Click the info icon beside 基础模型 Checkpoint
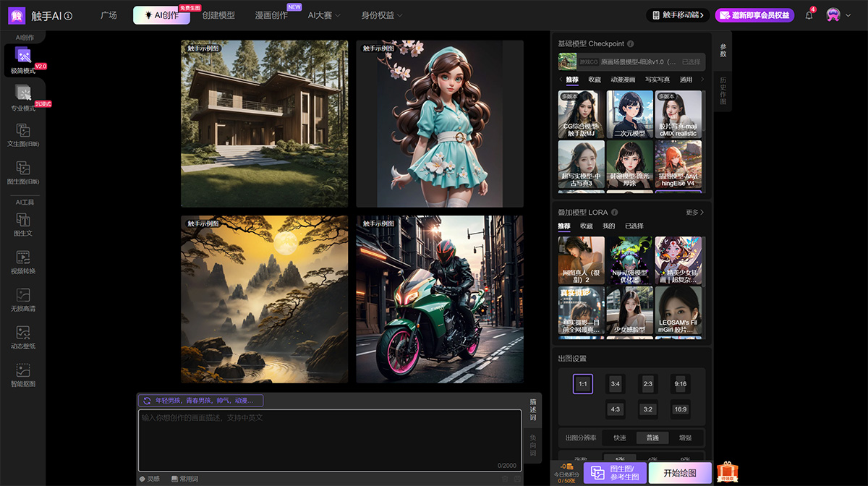The width and height of the screenshot is (868, 486). [x=631, y=44]
